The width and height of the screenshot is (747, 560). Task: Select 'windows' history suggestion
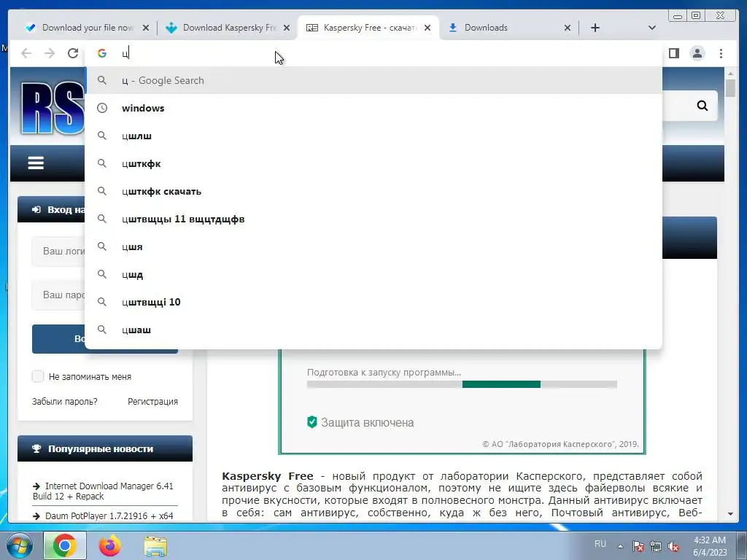coord(373,108)
